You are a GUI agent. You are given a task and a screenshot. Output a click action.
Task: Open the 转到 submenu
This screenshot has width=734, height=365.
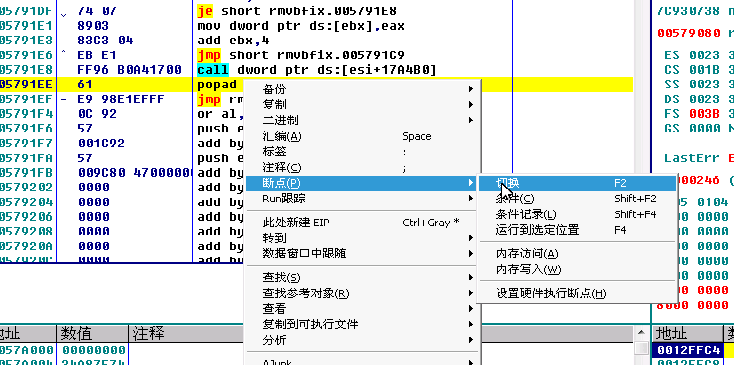point(363,238)
